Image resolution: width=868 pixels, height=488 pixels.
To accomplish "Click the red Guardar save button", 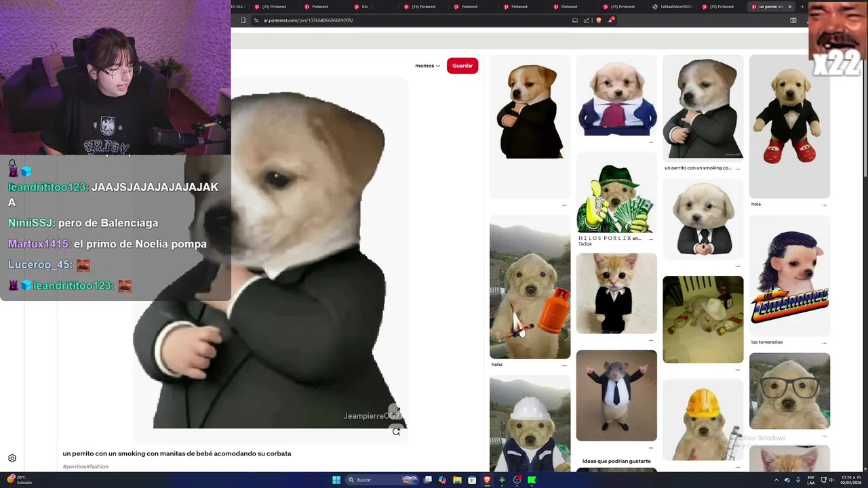I will 462,66.
